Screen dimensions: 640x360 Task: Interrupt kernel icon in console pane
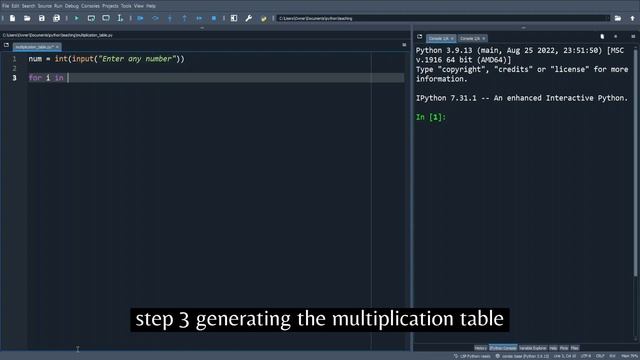pos(616,37)
